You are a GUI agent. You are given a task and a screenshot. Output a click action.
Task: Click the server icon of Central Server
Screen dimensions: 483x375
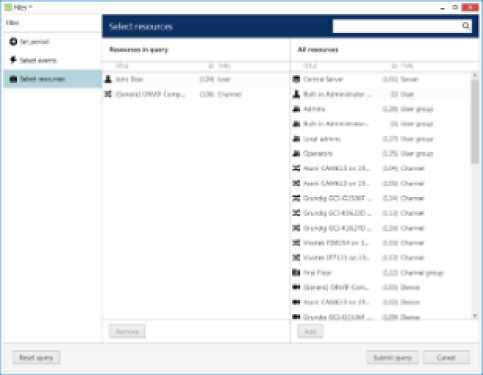[x=296, y=79]
